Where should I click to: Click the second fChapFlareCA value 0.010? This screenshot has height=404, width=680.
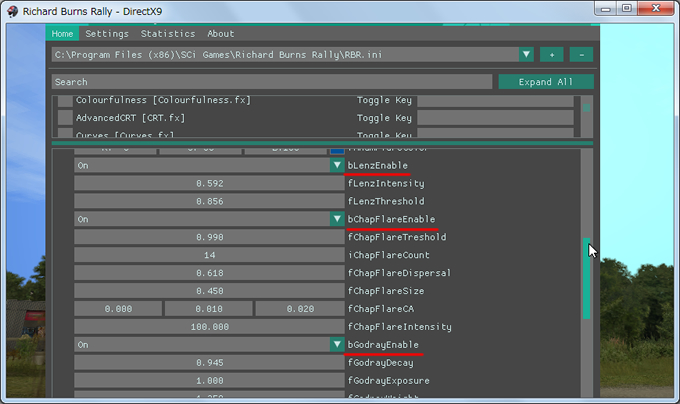point(209,309)
